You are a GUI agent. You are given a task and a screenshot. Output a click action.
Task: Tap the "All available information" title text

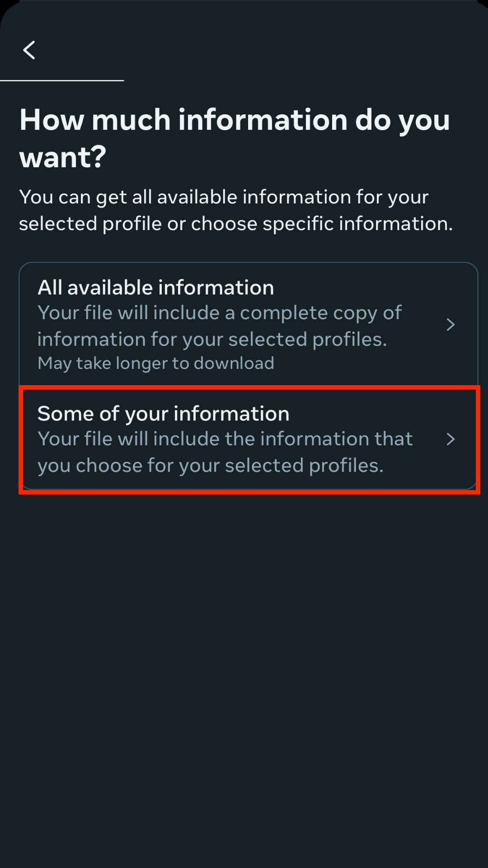[156, 288]
